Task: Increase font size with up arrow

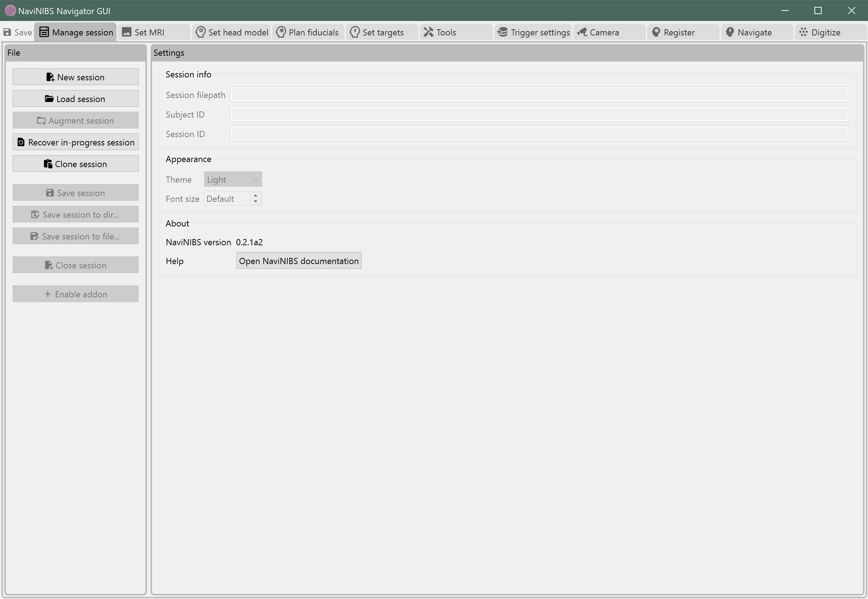Action: point(256,195)
